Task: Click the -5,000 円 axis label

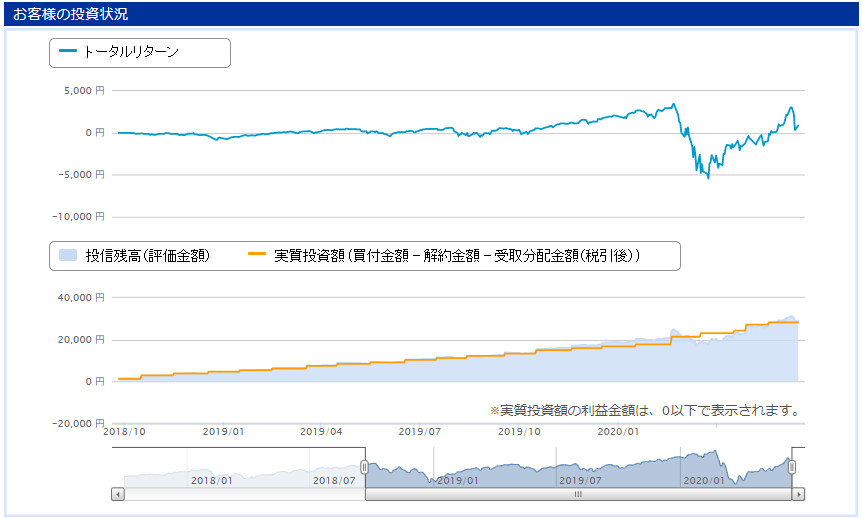Action: pyautogui.click(x=81, y=175)
